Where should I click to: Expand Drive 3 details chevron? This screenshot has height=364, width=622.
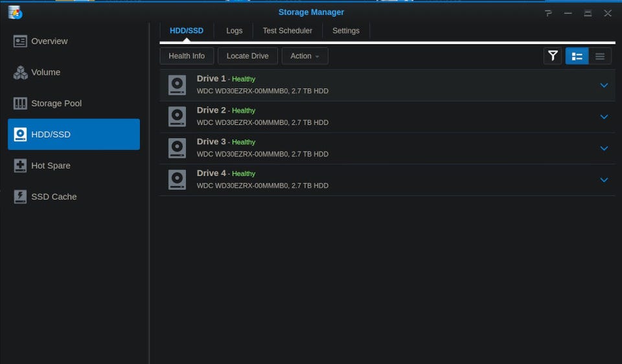[x=604, y=148]
